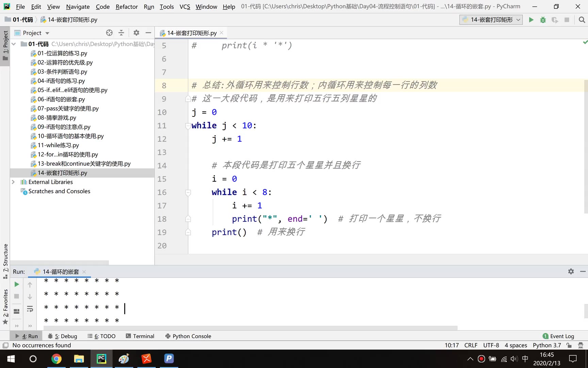The height and width of the screenshot is (368, 588).
Task: Show hidden system tray icons
Action: (x=470, y=359)
